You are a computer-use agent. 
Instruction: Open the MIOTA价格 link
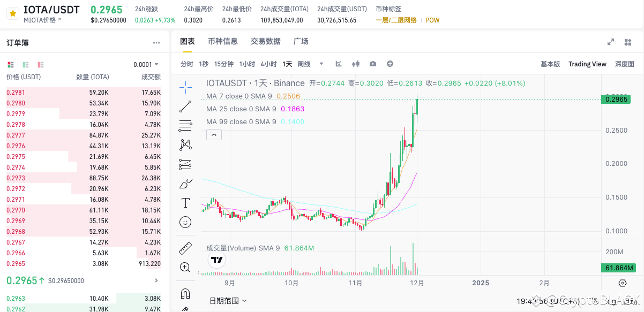pyautogui.click(x=42, y=20)
